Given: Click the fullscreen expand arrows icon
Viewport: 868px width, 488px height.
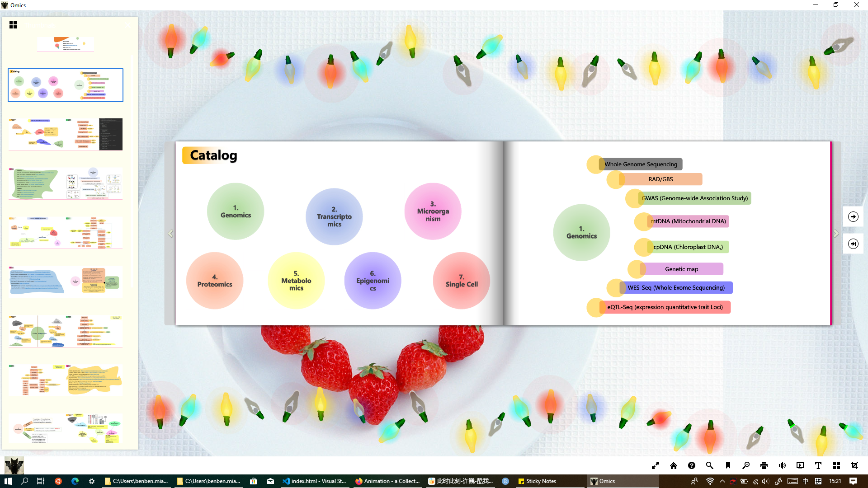Looking at the screenshot, I should (x=655, y=465).
